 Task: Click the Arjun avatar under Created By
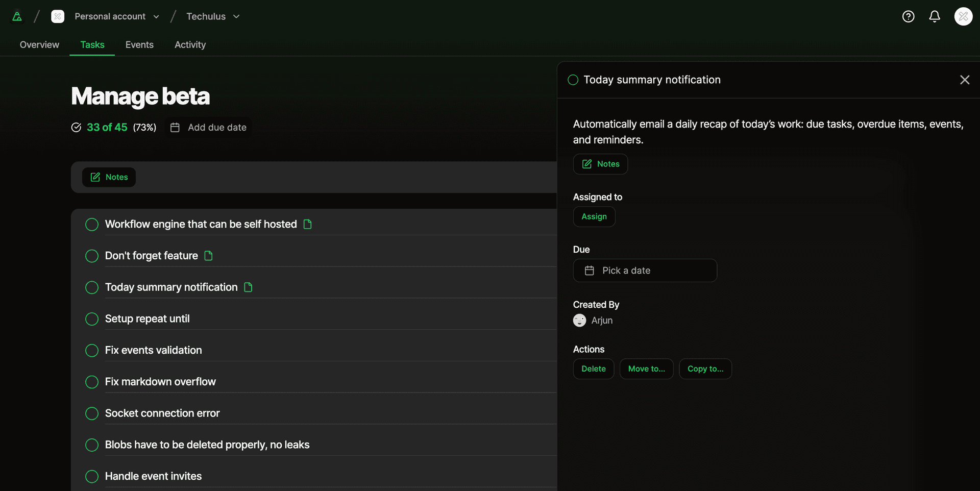tap(579, 321)
